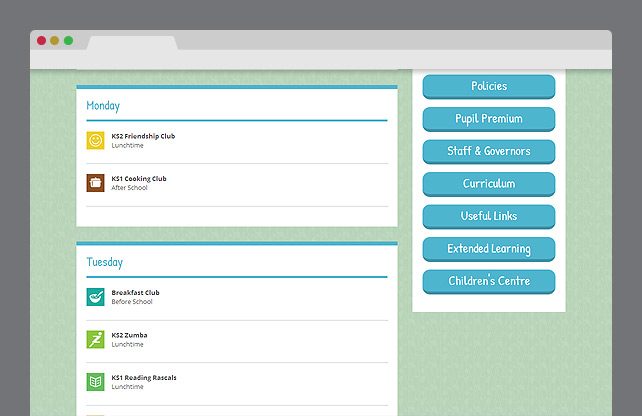
Task: Select the Curriculum button
Action: (488, 184)
